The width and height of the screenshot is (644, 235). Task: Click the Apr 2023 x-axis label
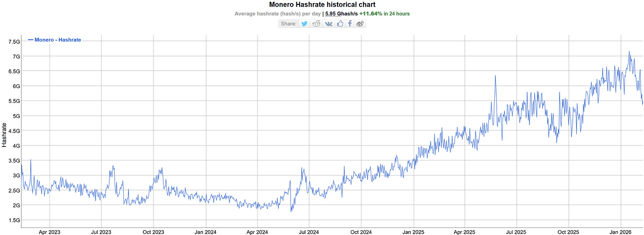coord(50,231)
